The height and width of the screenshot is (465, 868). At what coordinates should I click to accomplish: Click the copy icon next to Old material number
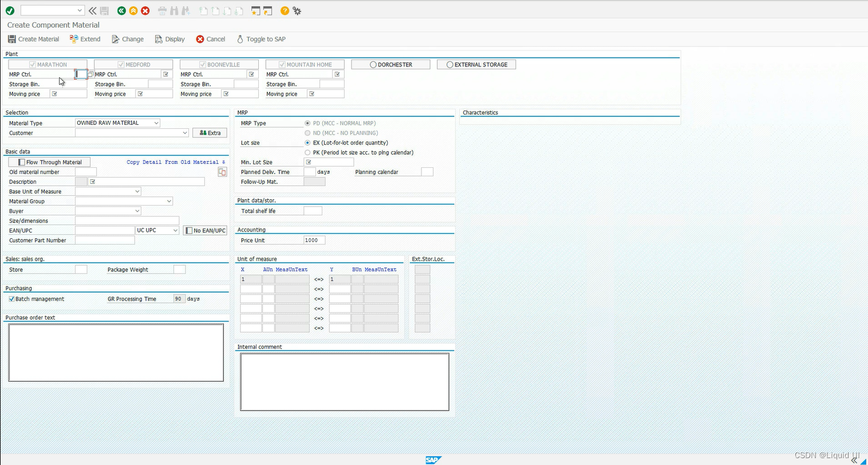222,172
